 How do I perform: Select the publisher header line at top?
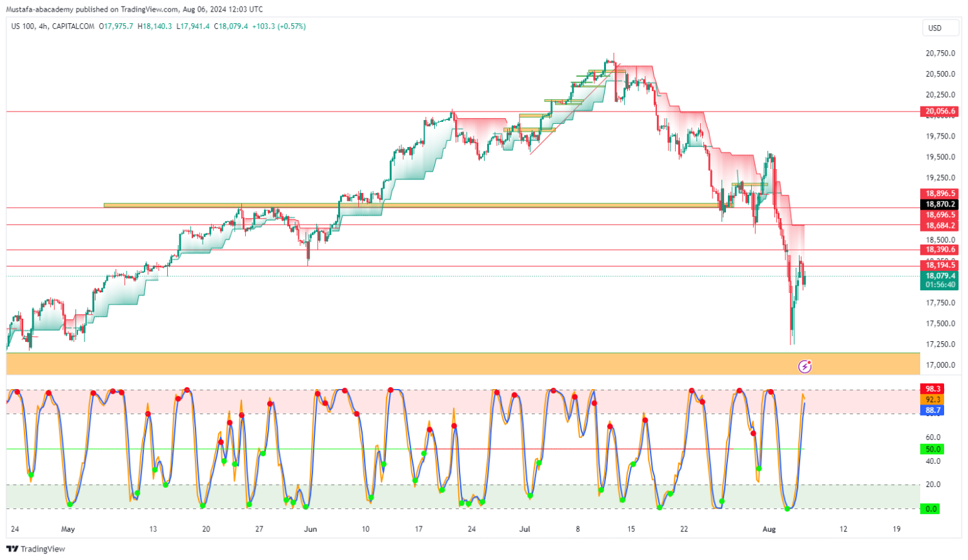134,9
